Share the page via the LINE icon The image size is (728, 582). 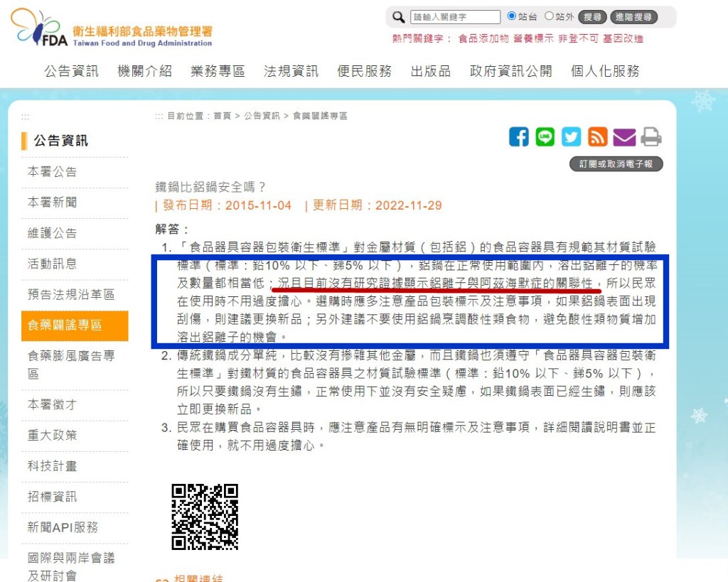pyautogui.click(x=545, y=137)
